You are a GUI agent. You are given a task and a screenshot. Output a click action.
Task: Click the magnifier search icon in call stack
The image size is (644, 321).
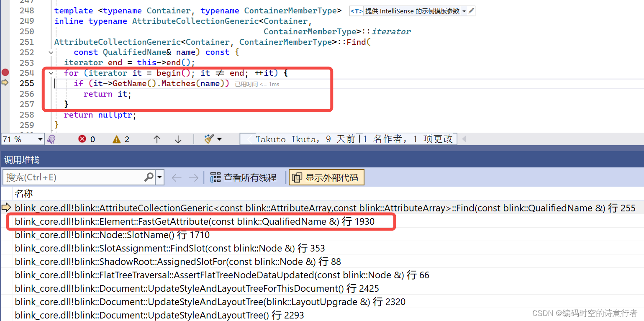pyautogui.click(x=149, y=177)
